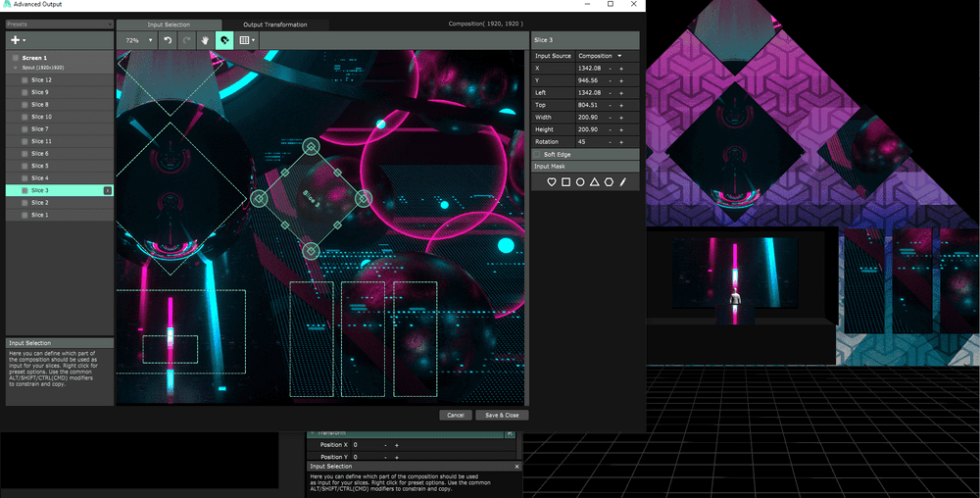Screen dimensions: 980x498
Task: Click the Save & Close button
Action: pyautogui.click(x=502, y=415)
